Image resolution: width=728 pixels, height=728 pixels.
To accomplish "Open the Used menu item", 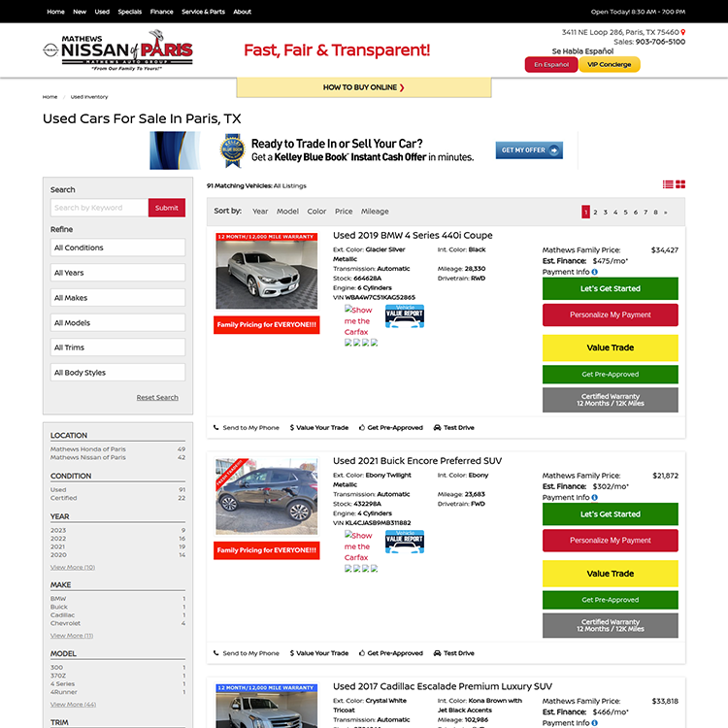I will click(102, 12).
